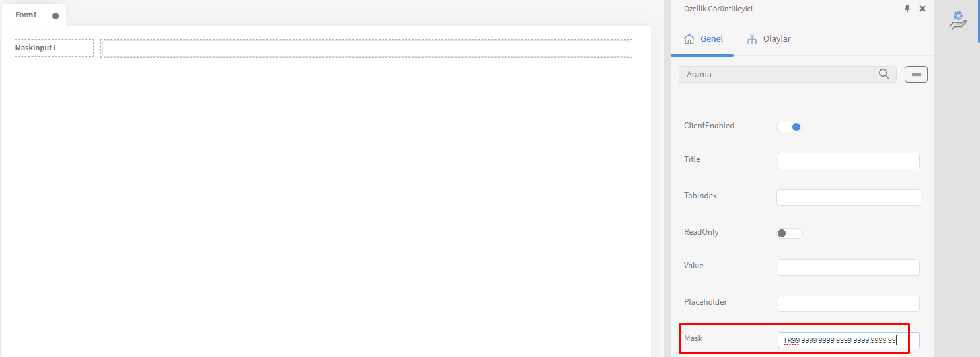Close the Özellik Görüntüleyici panel
The width and height of the screenshot is (980, 357).
(x=922, y=9)
